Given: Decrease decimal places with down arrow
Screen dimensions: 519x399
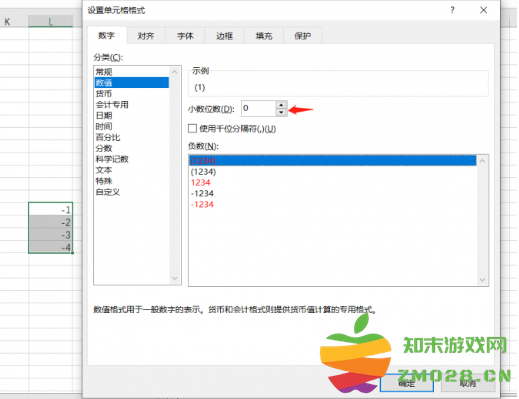Looking at the screenshot, I should click(281, 112).
